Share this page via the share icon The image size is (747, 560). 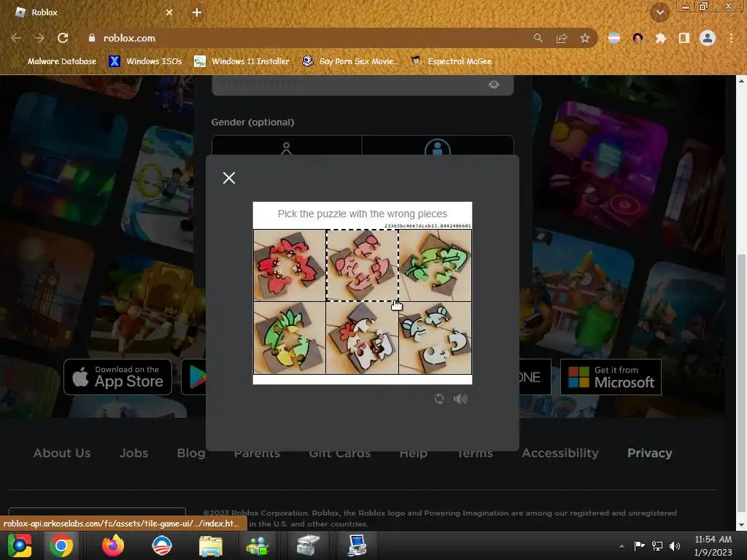coord(562,38)
